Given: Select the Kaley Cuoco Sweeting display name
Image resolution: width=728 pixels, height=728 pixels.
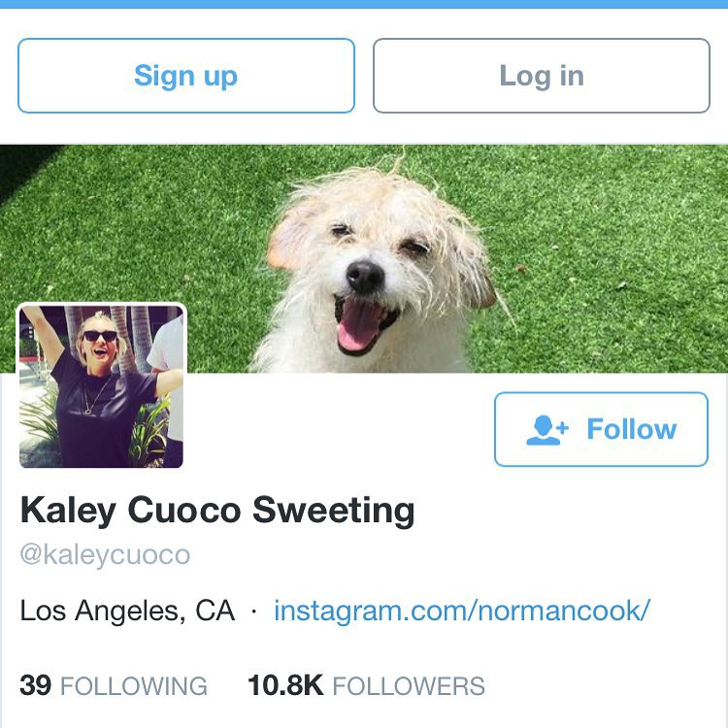Looking at the screenshot, I should point(217,510).
